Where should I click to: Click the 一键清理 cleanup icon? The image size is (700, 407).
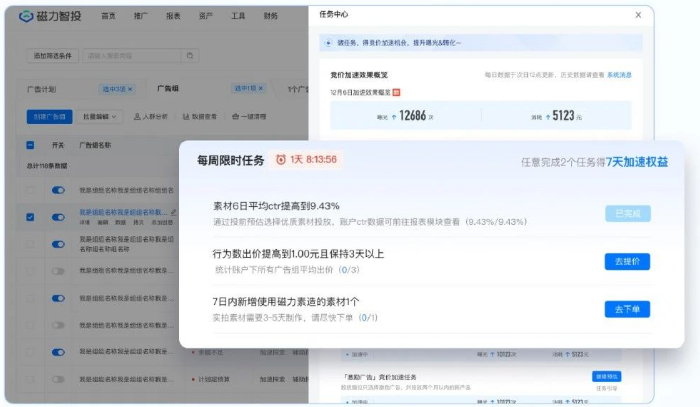coord(235,116)
